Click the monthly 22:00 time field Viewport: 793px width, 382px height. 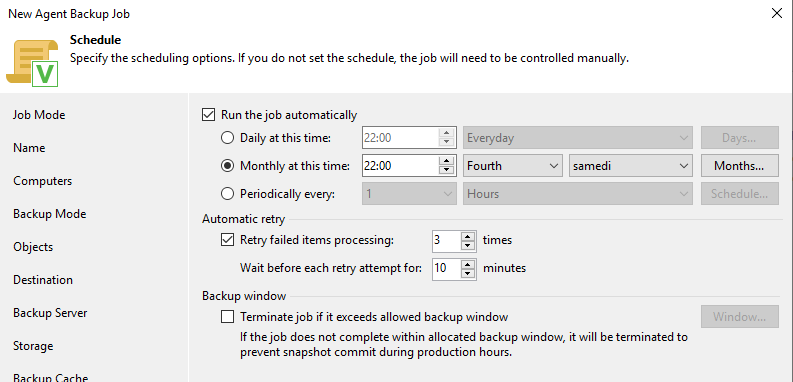click(x=400, y=165)
